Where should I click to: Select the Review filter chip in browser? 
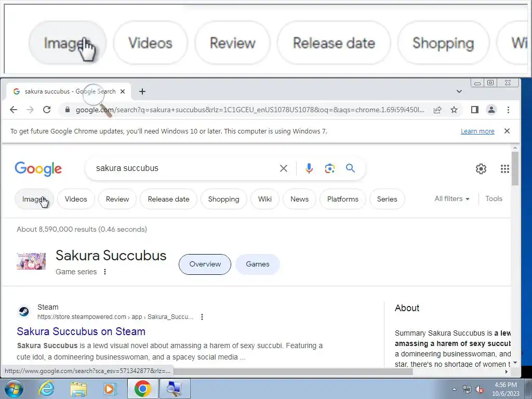pyautogui.click(x=117, y=199)
